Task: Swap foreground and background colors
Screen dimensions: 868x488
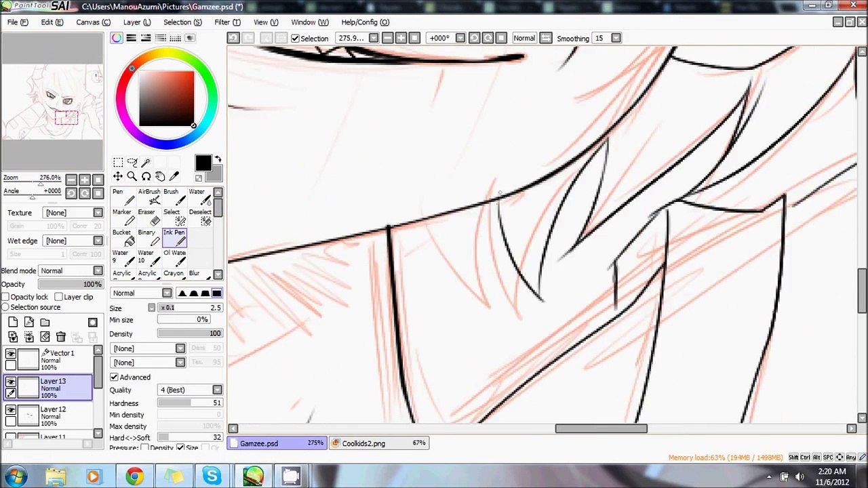Action: click(x=218, y=160)
